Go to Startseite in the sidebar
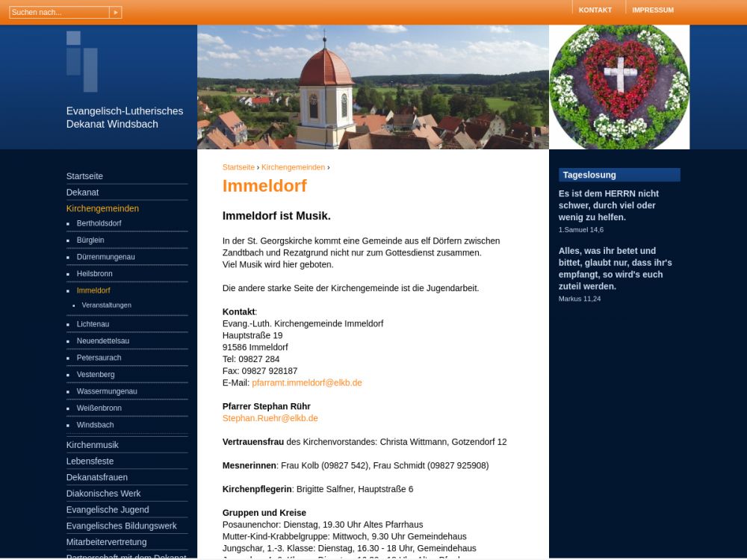The image size is (747, 560). (x=84, y=176)
